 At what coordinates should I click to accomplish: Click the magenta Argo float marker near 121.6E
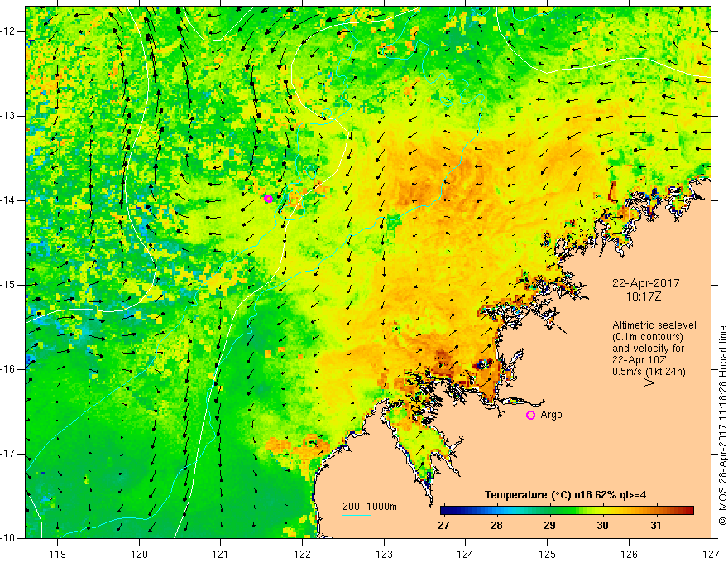pyautogui.click(x=268, y=199)
